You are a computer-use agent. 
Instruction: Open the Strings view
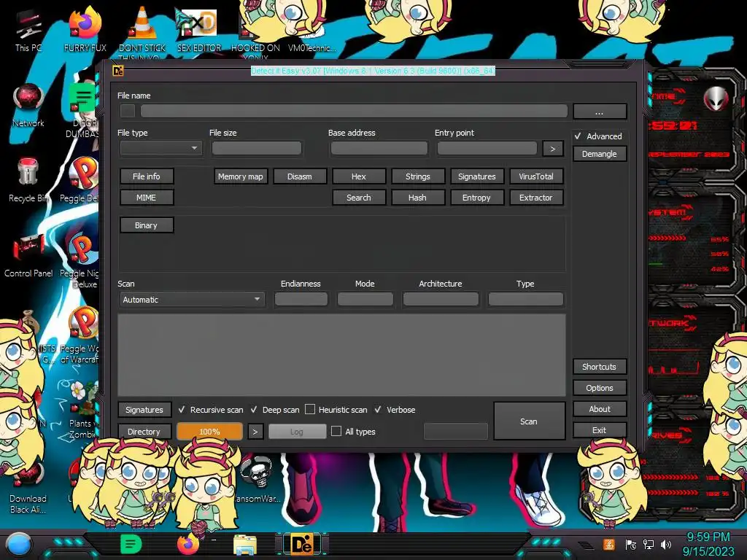pos(418,176)
